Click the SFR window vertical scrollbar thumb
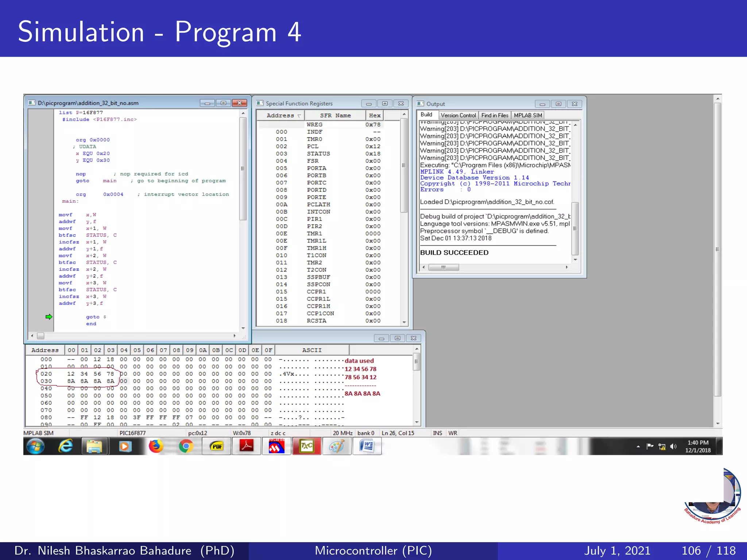 pos(404,165)
